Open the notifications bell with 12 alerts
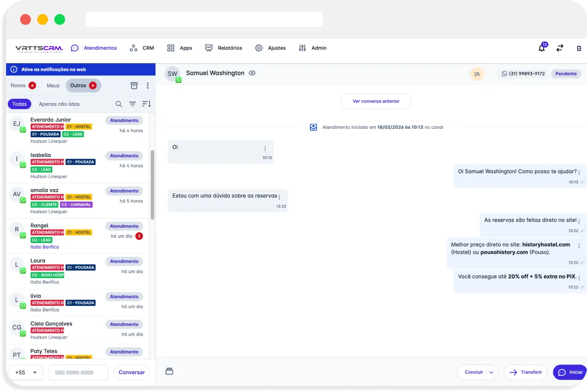The width and height of the screenshot is (587, 392). 542,48
